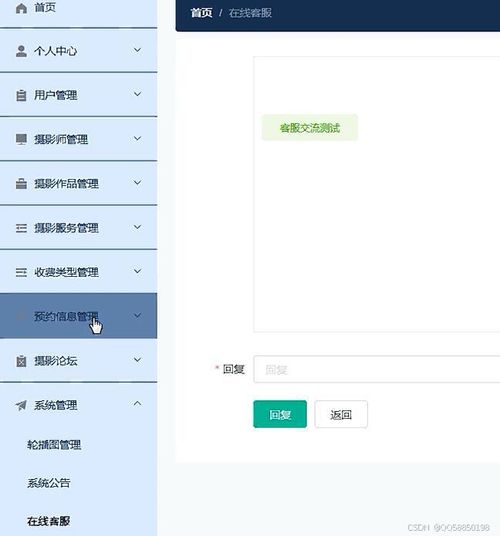Expand 摄影论坛 with its chevron
This screenshot has height=536, width=500.
coord(137,360)
